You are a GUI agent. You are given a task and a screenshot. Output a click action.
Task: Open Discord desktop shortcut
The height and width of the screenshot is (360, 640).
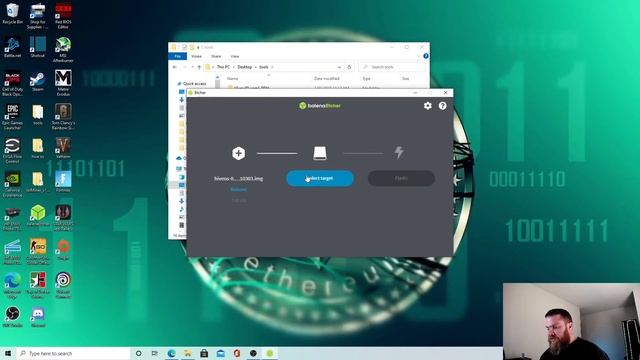[38, 317]
